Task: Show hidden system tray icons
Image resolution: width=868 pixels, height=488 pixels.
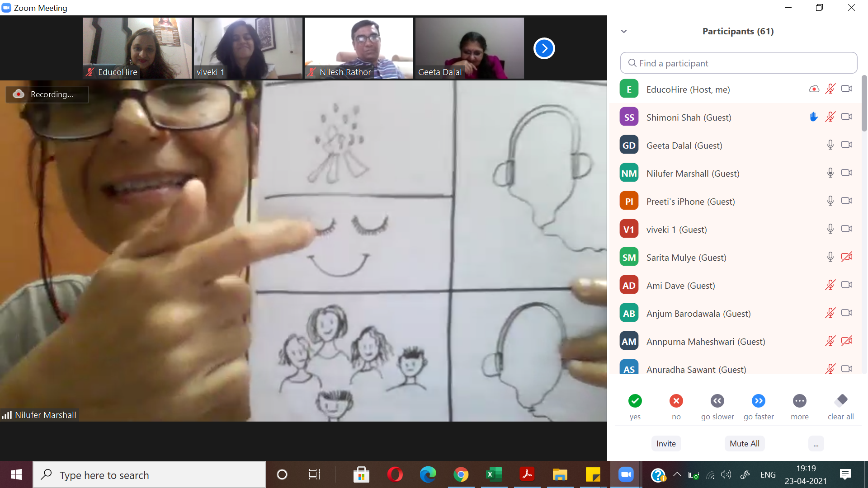Action: coord(677,474)
